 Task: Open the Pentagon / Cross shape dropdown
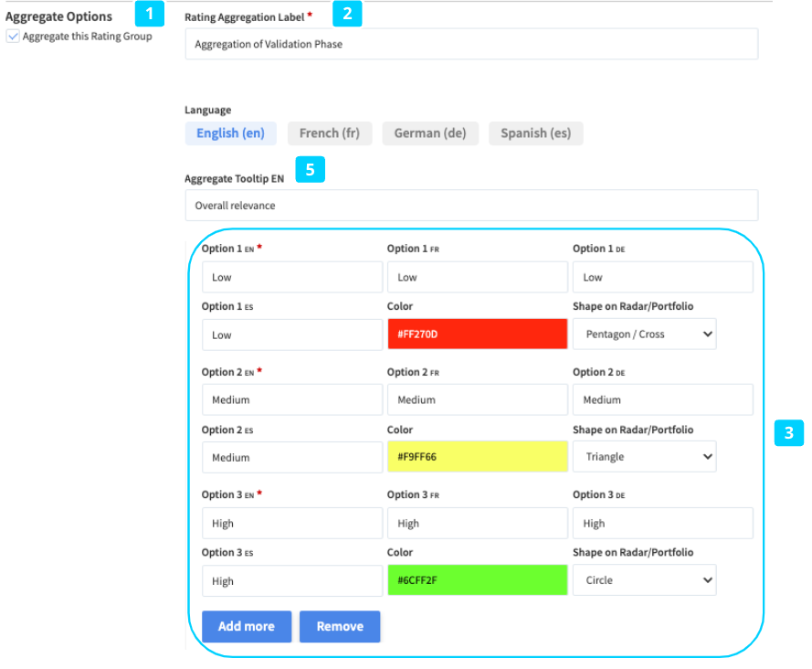tap(644, 334)
